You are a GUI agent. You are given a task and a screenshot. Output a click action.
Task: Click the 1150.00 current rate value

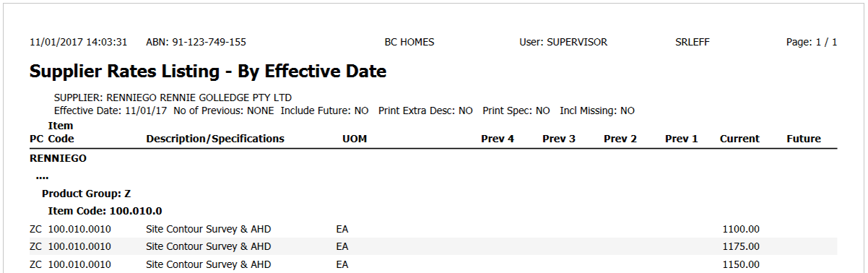pos(741,264)
